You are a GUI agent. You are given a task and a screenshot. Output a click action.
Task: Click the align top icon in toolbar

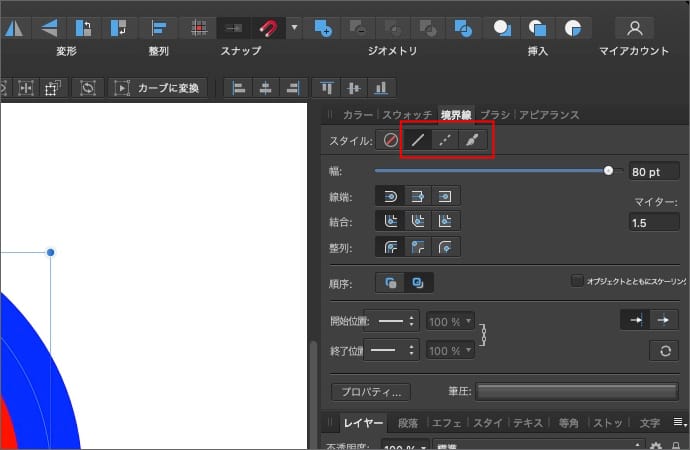click(x=327, y=88)
